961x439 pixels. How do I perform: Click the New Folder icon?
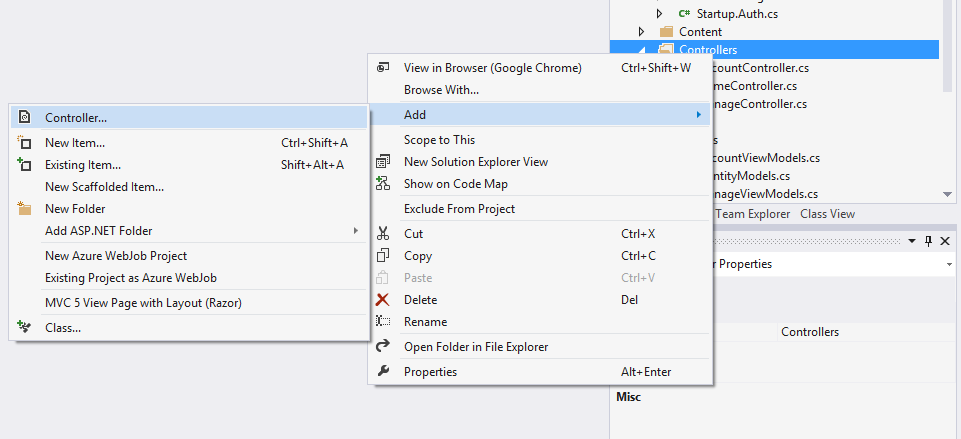pos(25,209)
